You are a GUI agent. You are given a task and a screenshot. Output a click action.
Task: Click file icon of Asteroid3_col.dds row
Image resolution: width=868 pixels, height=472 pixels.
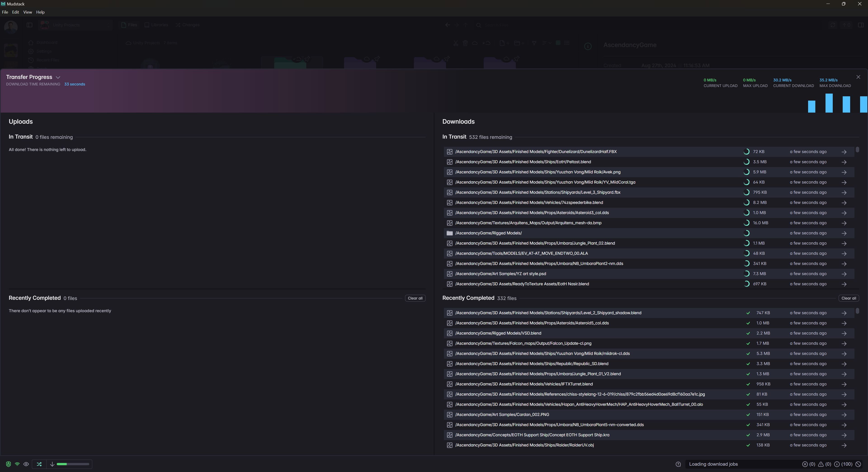(450, 213)
